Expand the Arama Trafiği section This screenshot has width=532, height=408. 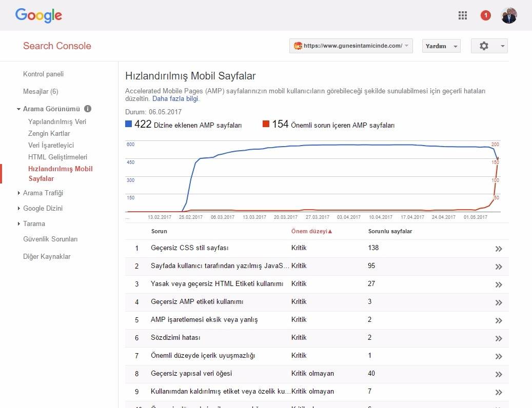tap(43, 193)
